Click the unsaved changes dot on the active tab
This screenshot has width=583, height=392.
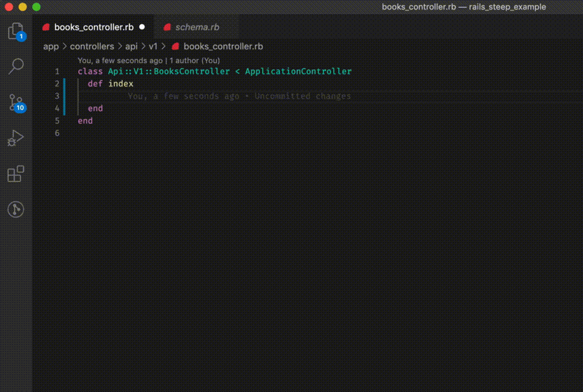(142, 27)
